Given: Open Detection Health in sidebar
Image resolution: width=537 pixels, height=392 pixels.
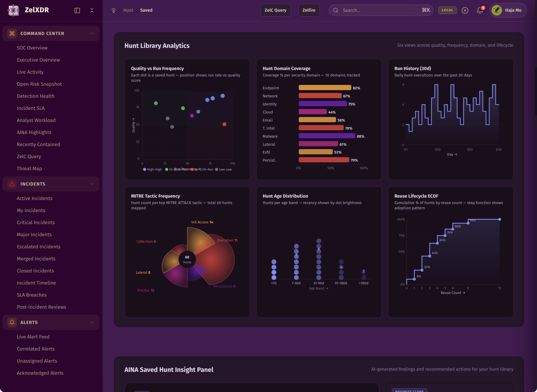Looking at the screenshot, I should coord(36,96).
